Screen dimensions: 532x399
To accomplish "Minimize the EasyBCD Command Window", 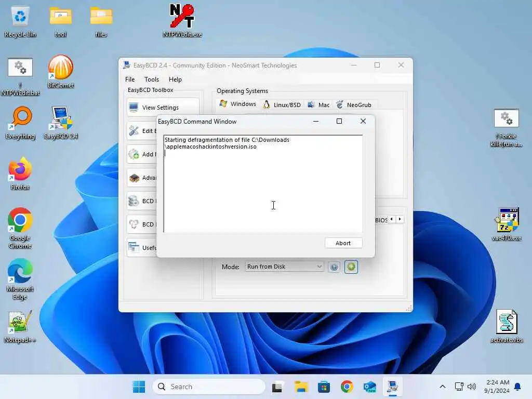I will 316,121.
